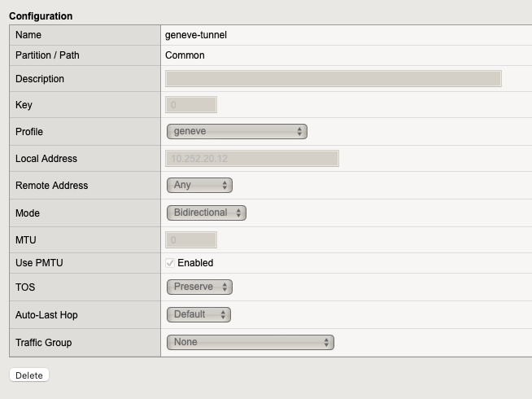Click the Auto-Last Hop row label
This screenshot has height=399, width=532.
[46, 314]
